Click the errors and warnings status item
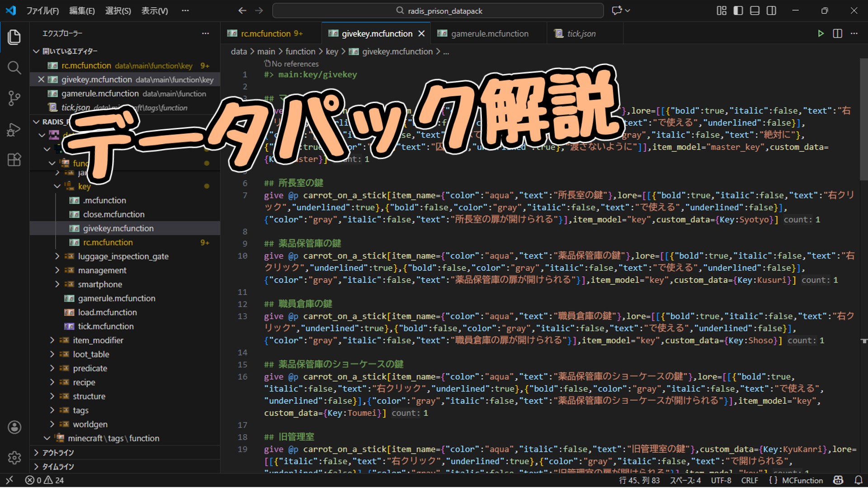 [44, 480]
